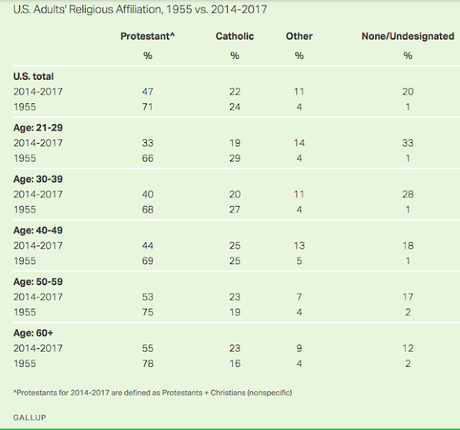
Task: Click the table title about Religious Affiliation
Action: (x=140, y=9)
